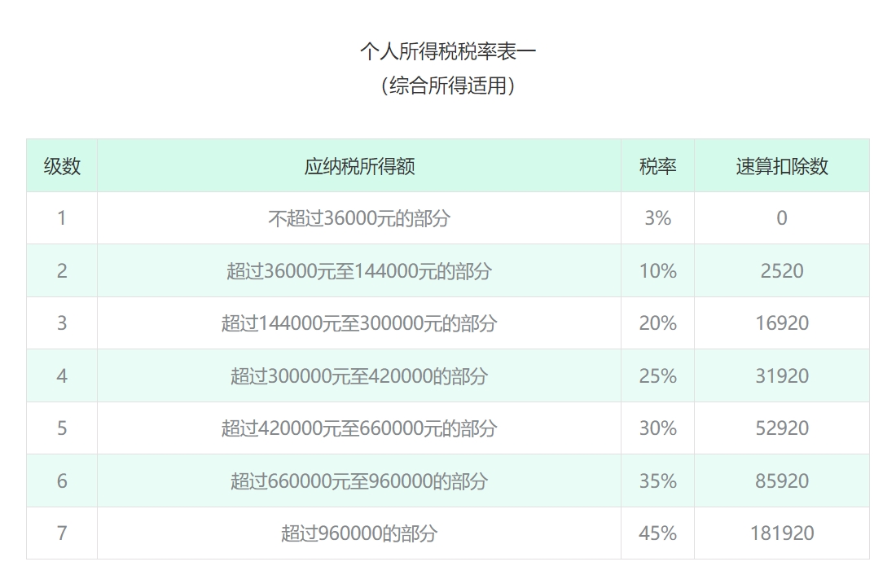Click the 30% tax rate cell

click(x=657, y=428)
